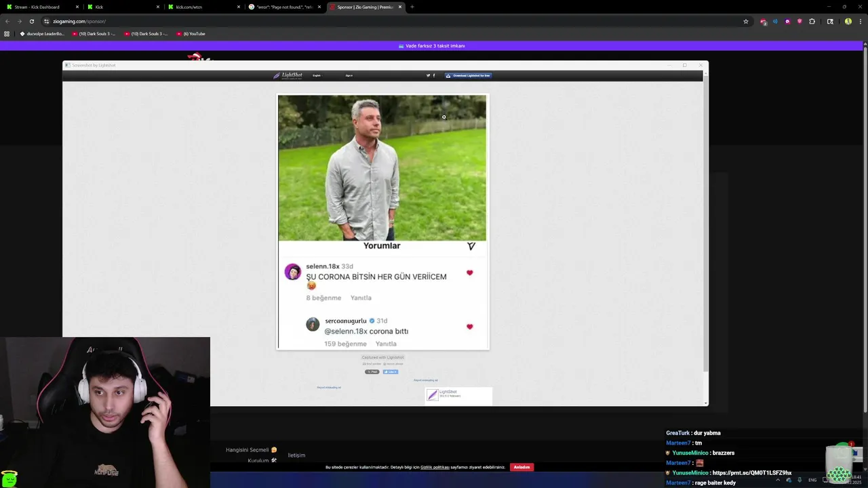Open the (6) YouTube bookmark
This screenshot has height=488, width=868.
(191, 33)
